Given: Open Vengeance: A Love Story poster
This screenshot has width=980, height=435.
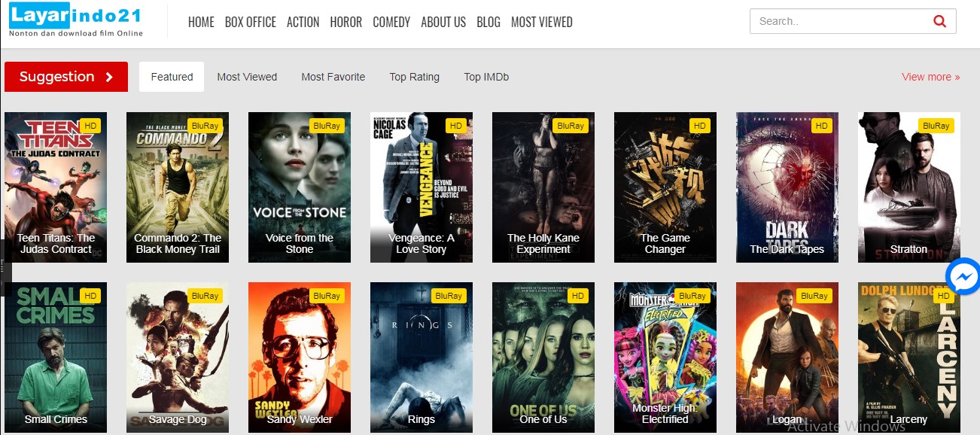Looking at the screenshot, I should (x=422, y=187).
